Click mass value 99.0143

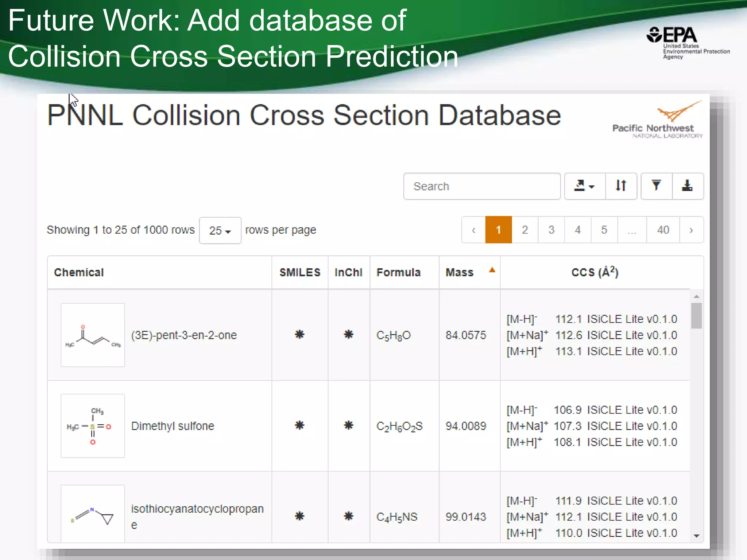coord(466,517)
